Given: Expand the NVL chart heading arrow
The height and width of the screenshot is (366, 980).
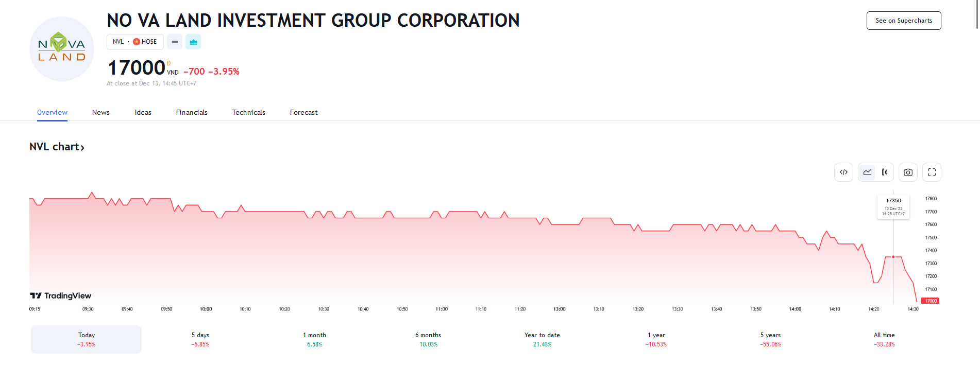Looking at the screenshot, I should pyautogui.click(x=82, y=148).
